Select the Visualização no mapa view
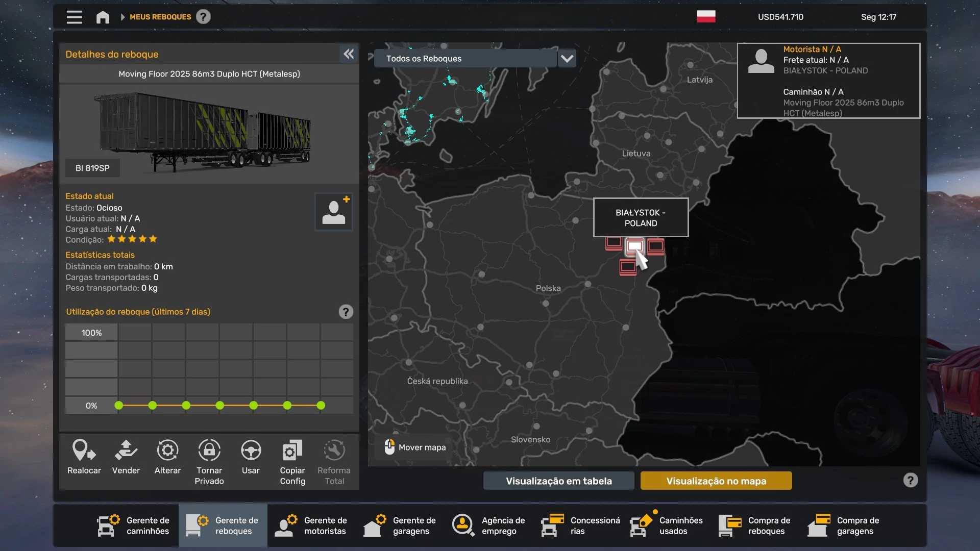 (x=716, y=481)
